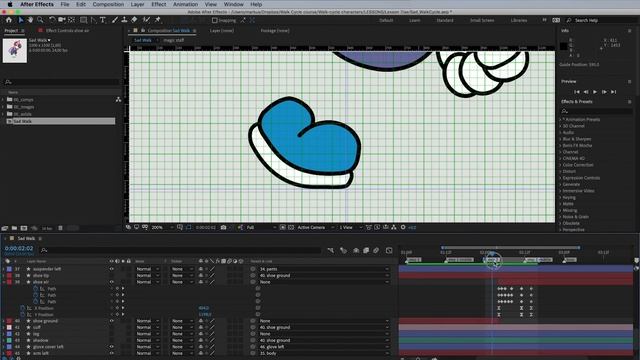Click the project flowchart icon in Project panel
The image size is (640, 360).
(x=118, y=100)
